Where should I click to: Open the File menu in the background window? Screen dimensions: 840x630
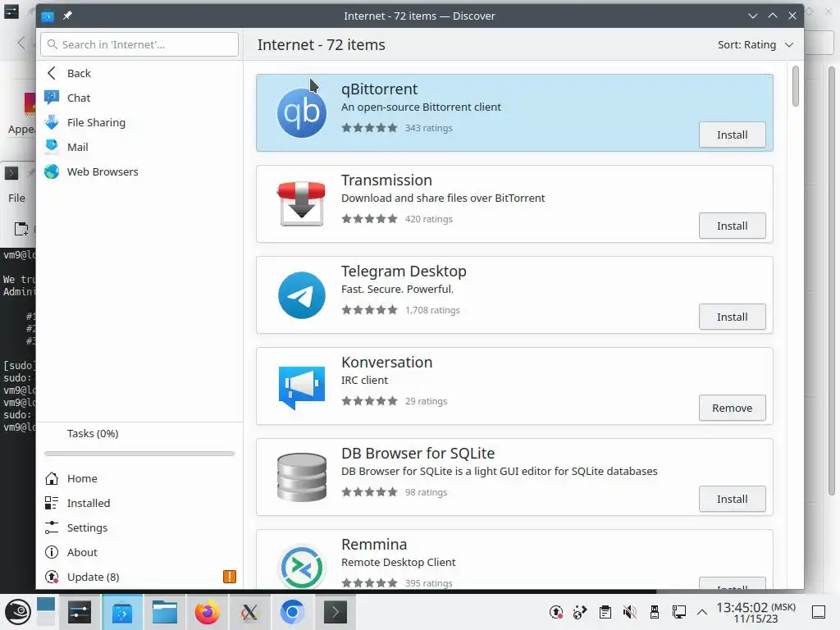coord(16,199)
